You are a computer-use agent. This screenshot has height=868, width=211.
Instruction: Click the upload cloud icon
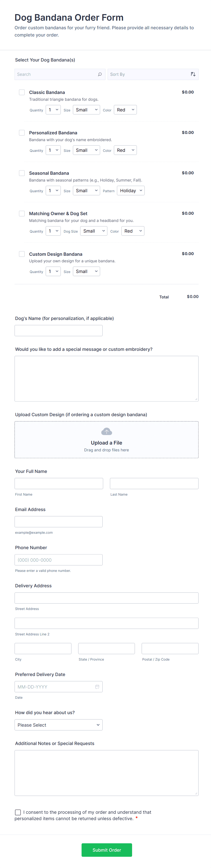(x=106, y=431)
